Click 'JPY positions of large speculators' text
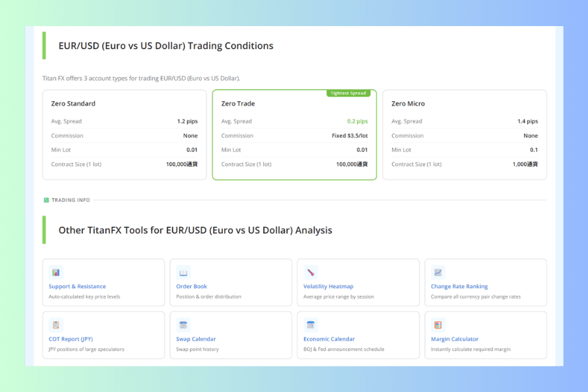Image resolution: width=588 pixels, height=392 pixels. (x=86, y=349)
